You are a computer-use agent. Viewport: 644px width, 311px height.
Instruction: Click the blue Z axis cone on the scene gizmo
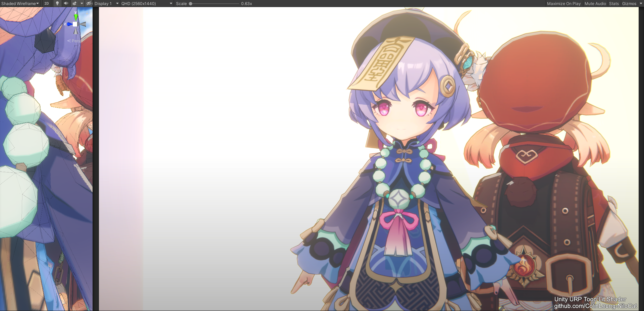click(x=69, y=24)
